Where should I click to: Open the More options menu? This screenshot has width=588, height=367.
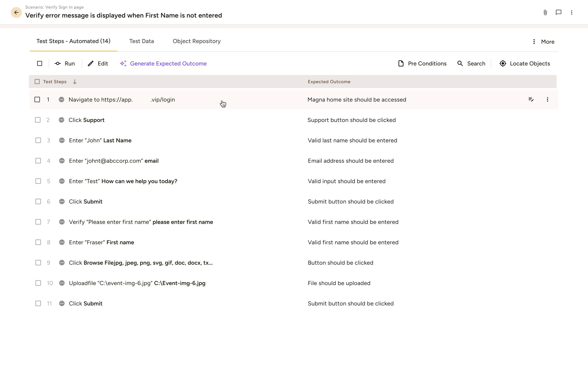[x=548, y=42]
